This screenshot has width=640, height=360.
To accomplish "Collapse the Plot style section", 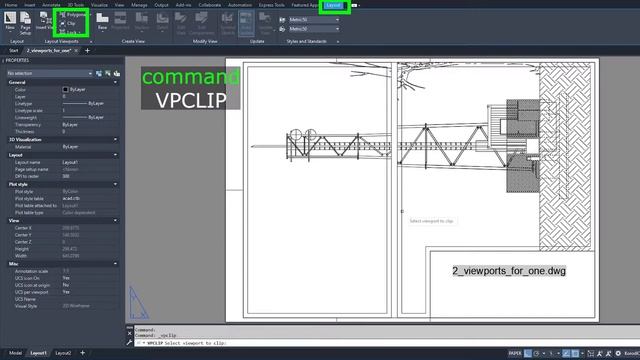I will [x=116, y=184].
